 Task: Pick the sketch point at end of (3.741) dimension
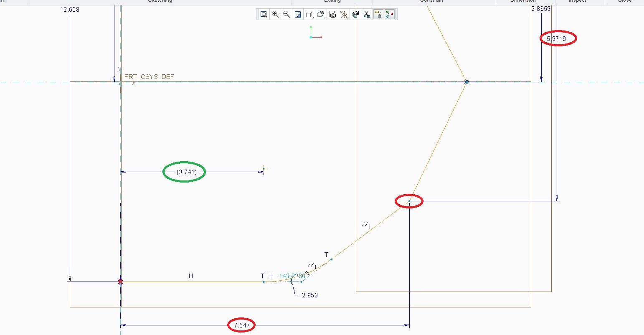264,169
